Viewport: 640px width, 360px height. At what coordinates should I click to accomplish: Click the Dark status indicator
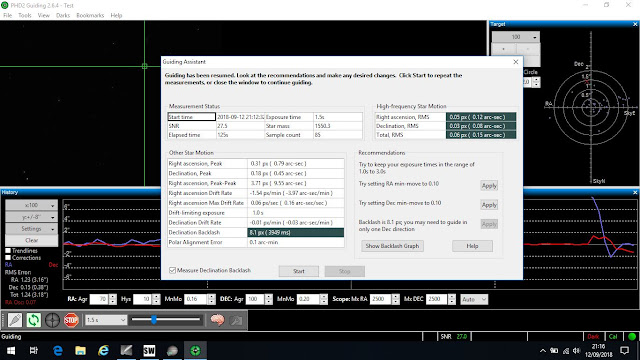point(593,337)
